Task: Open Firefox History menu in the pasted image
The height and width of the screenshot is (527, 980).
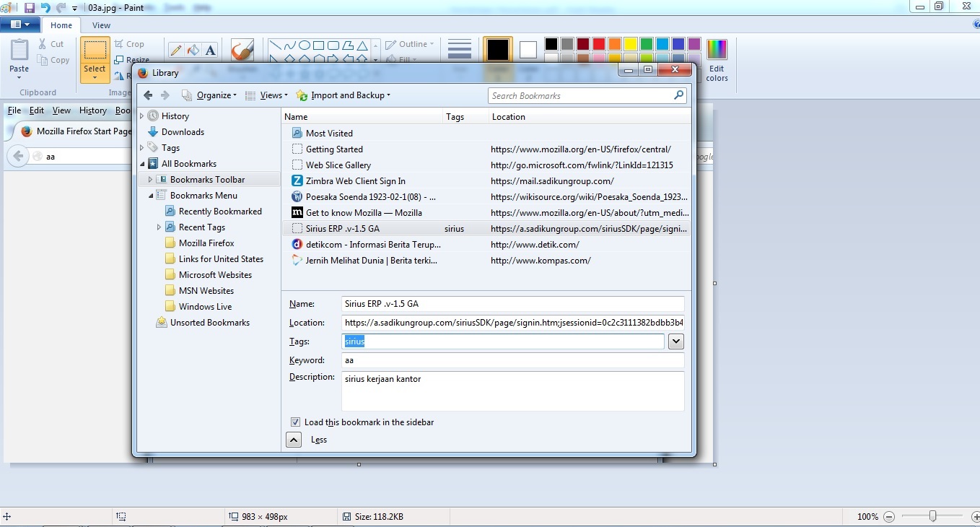Action: tap(92, 110)
